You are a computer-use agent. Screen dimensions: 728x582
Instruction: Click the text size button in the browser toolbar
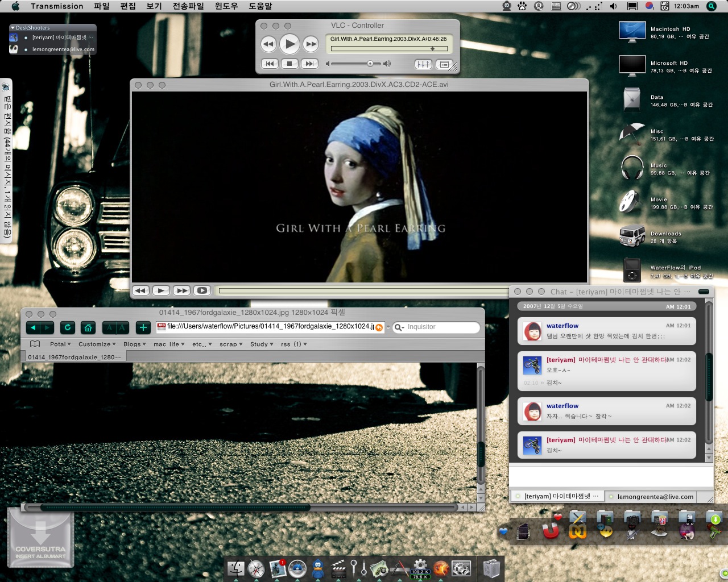tap(115, 327)
